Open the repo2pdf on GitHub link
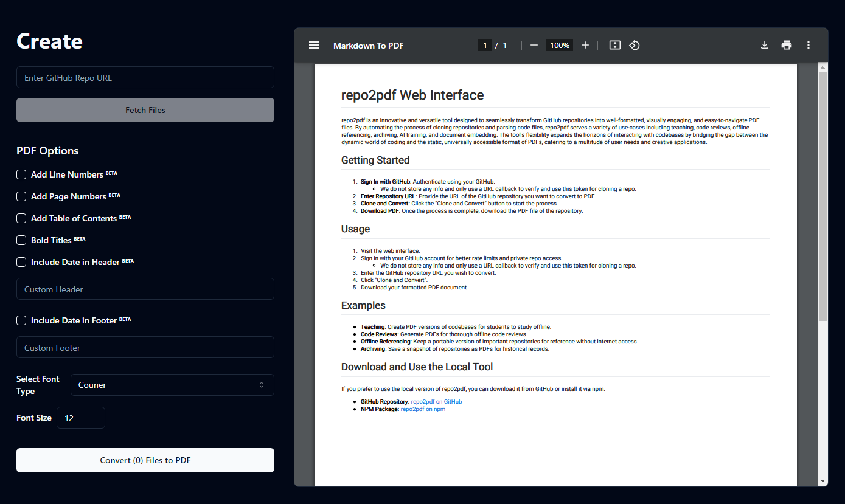 click(x=436, y=402)
